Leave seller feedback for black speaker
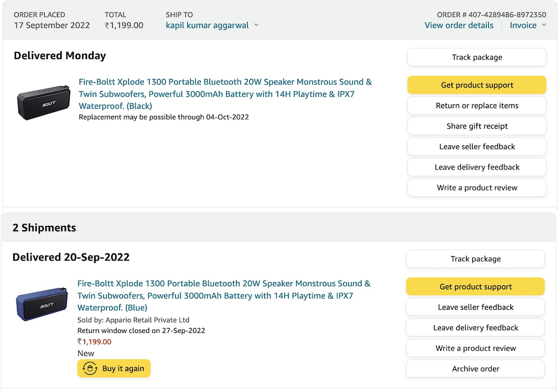The width and height of the screenshot is (560, 392). pos(477,146)
